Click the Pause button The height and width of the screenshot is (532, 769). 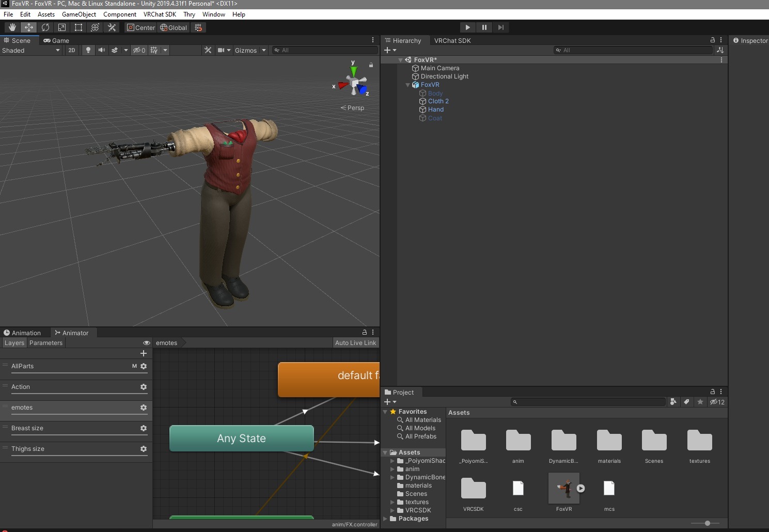click(484, 27)
